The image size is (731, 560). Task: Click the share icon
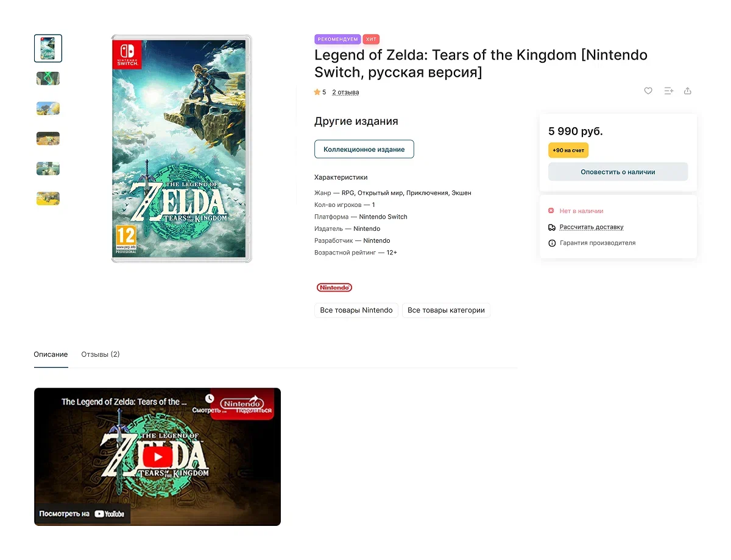[x=688, y=91]
